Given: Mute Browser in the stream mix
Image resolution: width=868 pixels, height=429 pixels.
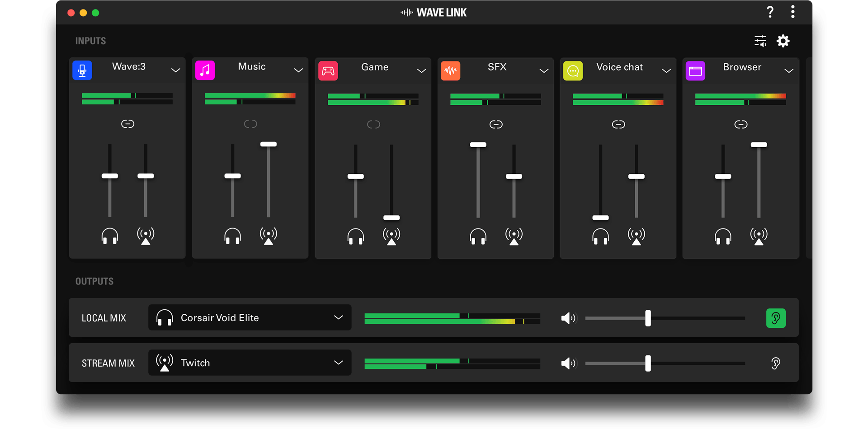Looking at the screenshot, I should [759, 236].
